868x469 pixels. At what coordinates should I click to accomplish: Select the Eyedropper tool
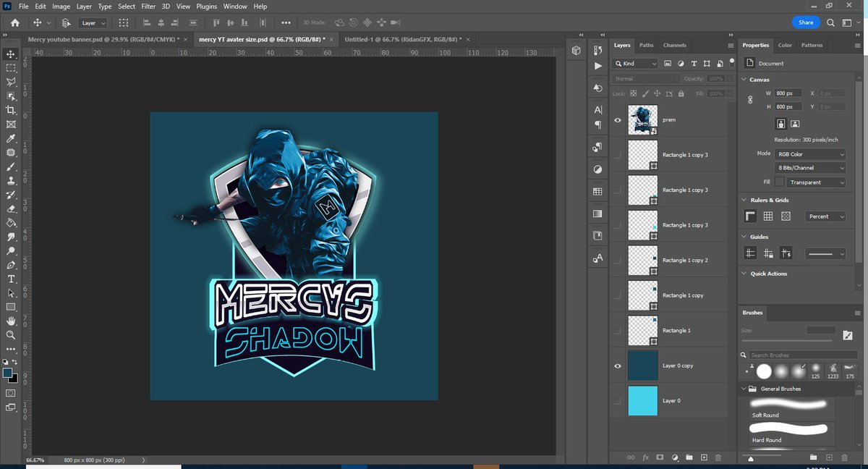(x=10, y=139)
